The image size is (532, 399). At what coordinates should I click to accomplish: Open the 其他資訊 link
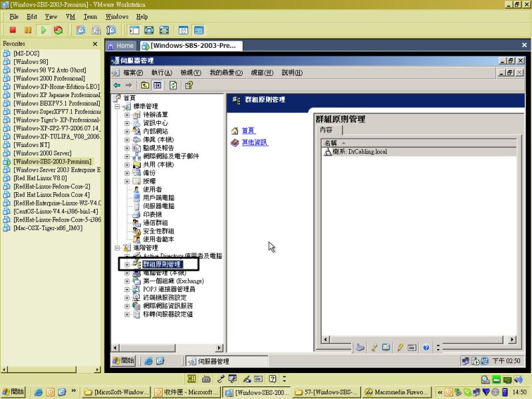(x=255, y=142)
